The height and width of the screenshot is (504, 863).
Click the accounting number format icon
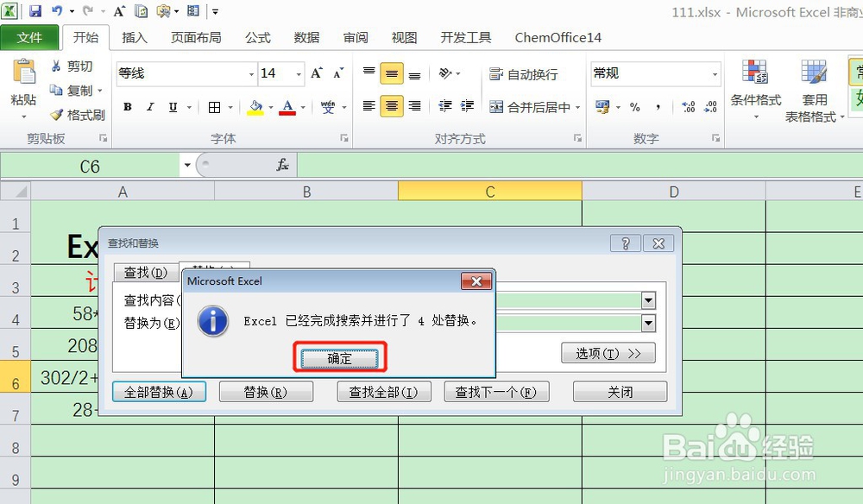(x=602, y=107)
